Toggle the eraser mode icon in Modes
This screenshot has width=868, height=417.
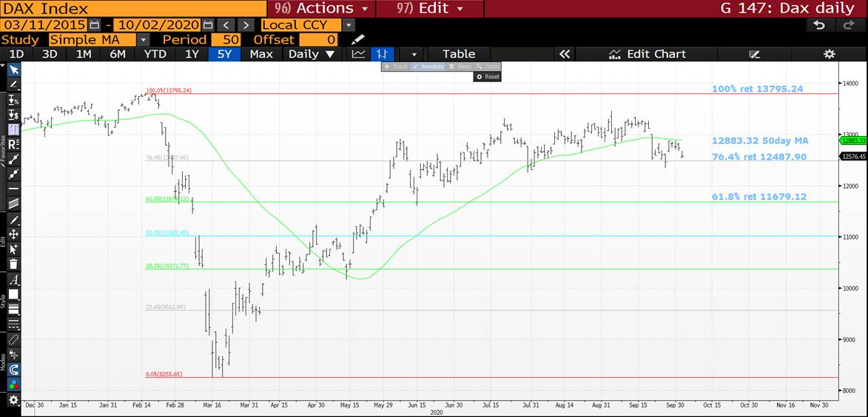[x=14, y=339]
